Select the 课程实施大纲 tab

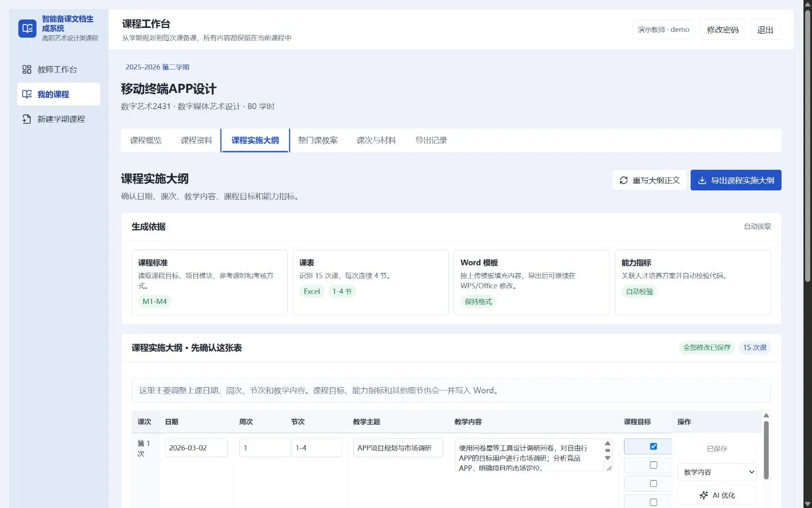255,140
